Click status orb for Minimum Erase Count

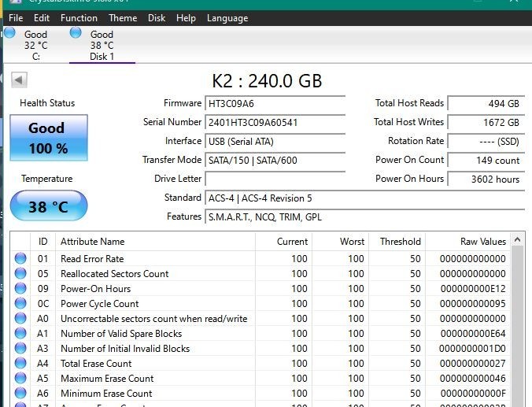(x=20, y=393)
